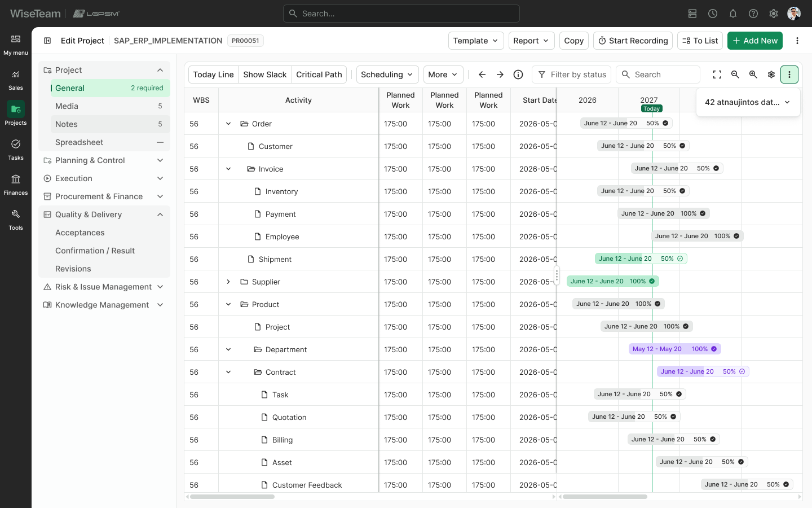Navigate Gantt back with left arrow
Viewport: 812px width, 508px height.
click(482, 75)
